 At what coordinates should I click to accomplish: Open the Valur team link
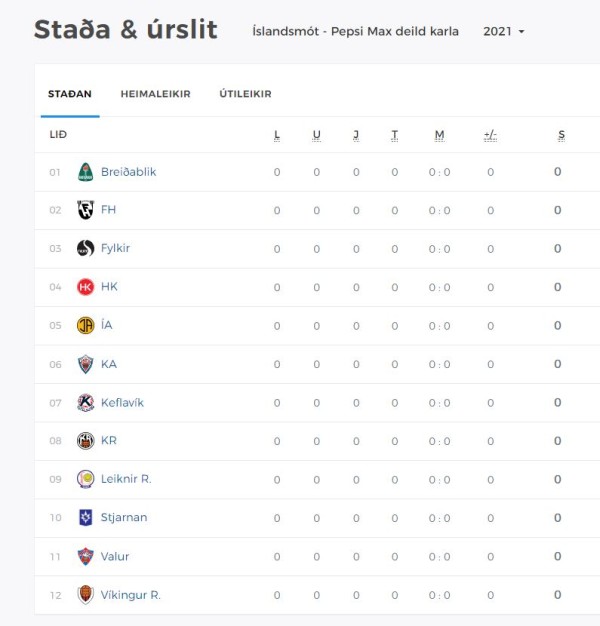click(x=115, y=556)
